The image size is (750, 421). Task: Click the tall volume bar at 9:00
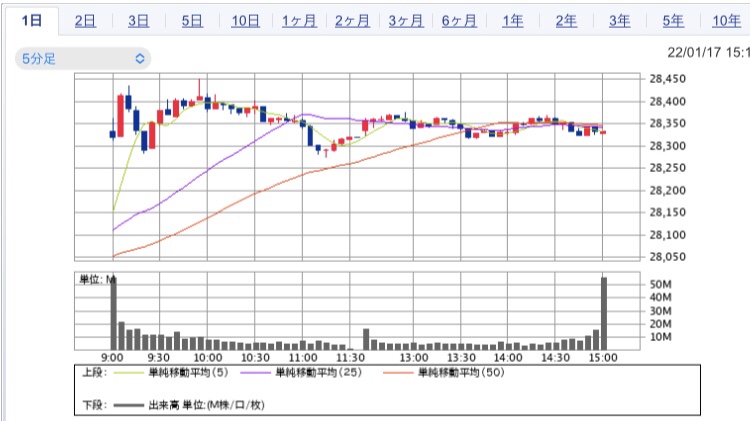(113, 312)
